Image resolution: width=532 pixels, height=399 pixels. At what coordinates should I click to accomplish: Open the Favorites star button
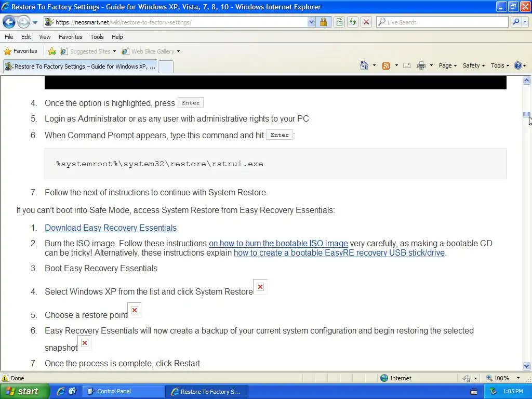point(20,51)
